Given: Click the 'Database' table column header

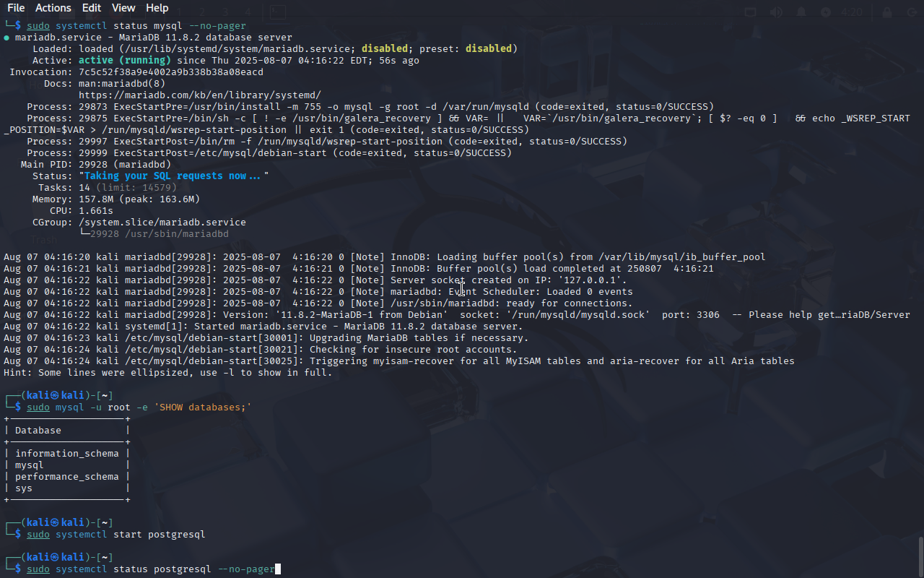Looking at the screenshot, I should point(38,431).
